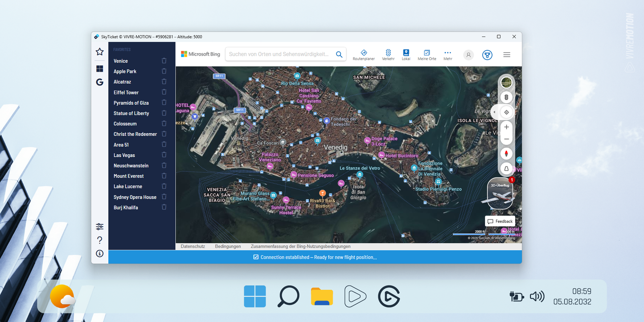Click the Feedback button on the map
The image size is (644, 322).
tap(500, 221)
